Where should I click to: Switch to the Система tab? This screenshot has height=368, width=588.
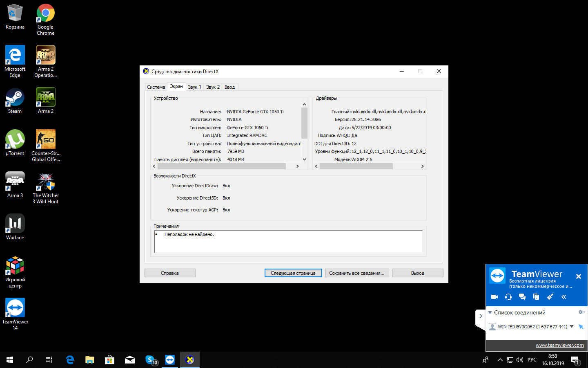coord(156,87)
